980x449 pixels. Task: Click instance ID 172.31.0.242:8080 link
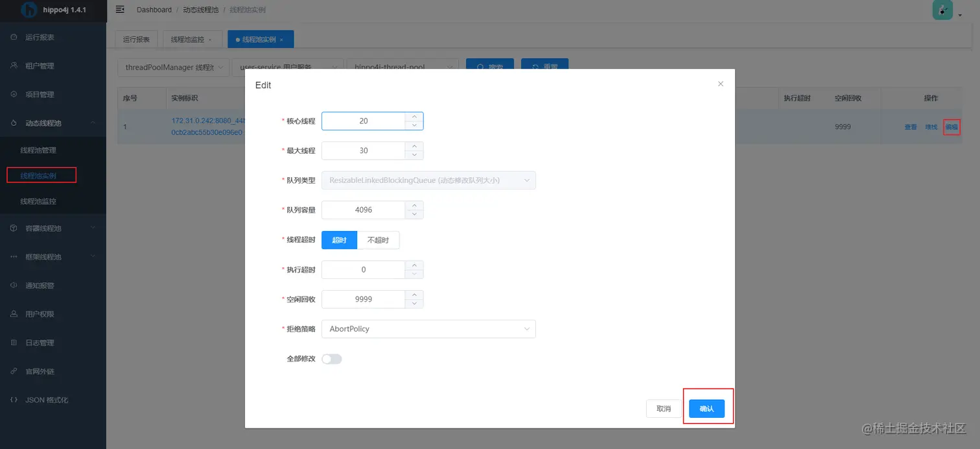tap(207, 127)
